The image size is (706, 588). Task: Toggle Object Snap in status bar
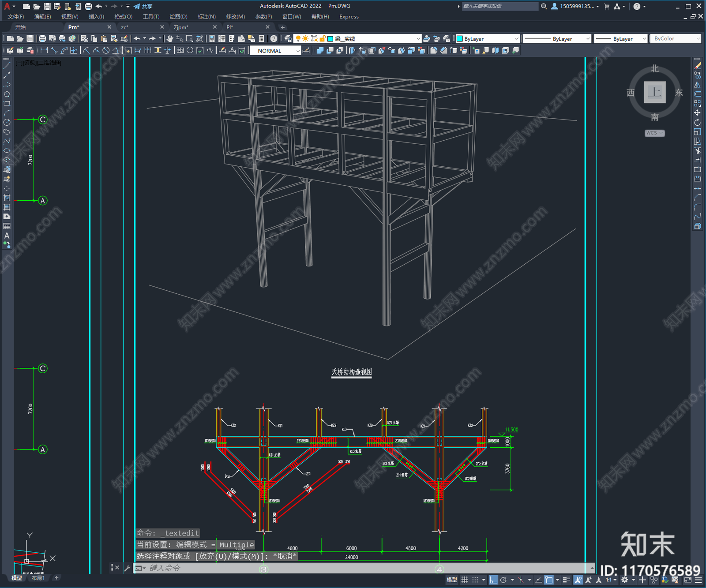point(549,580)
